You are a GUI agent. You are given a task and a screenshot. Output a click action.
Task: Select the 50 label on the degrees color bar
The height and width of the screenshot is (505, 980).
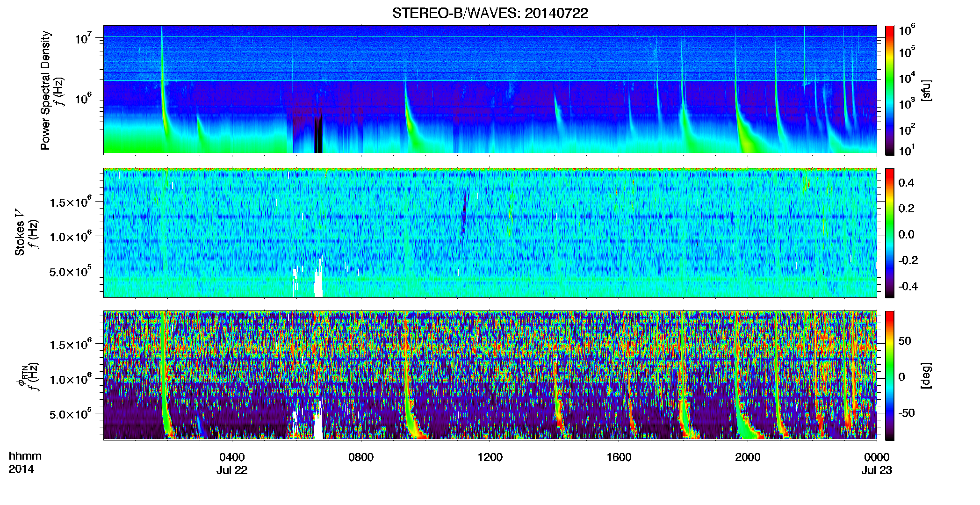point(905,341)
